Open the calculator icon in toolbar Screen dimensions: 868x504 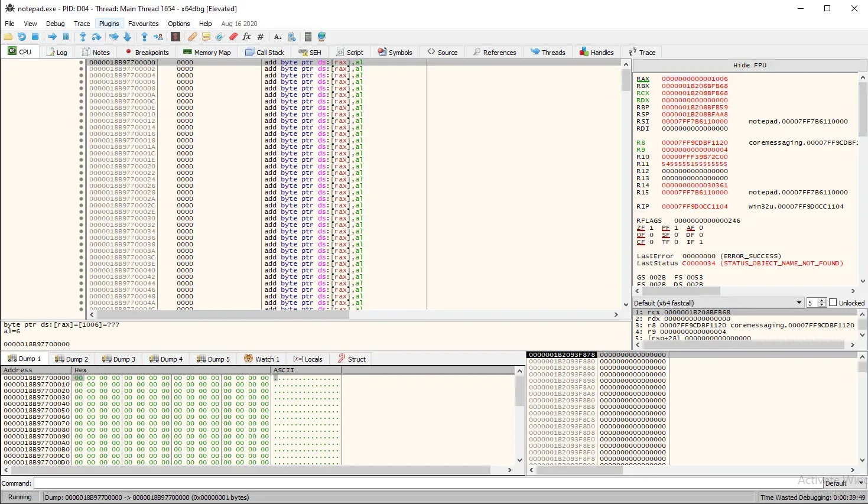308,37
